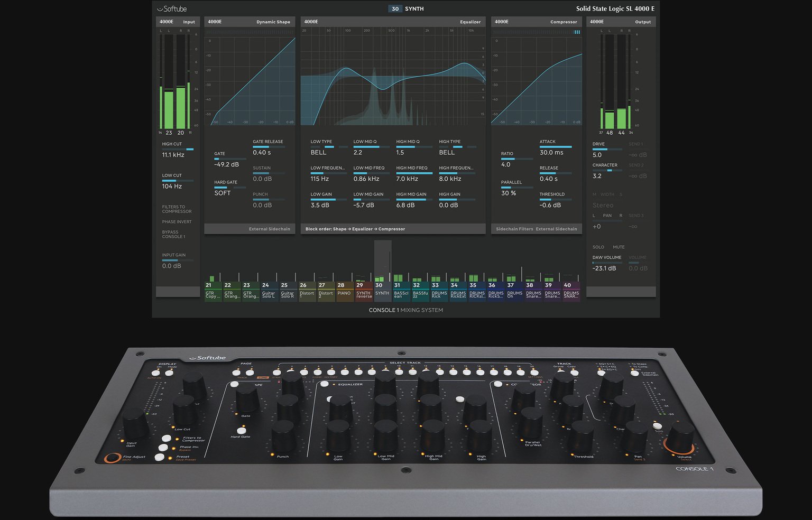
Task: Open the Input section header for 4000E
Action: 177,22
